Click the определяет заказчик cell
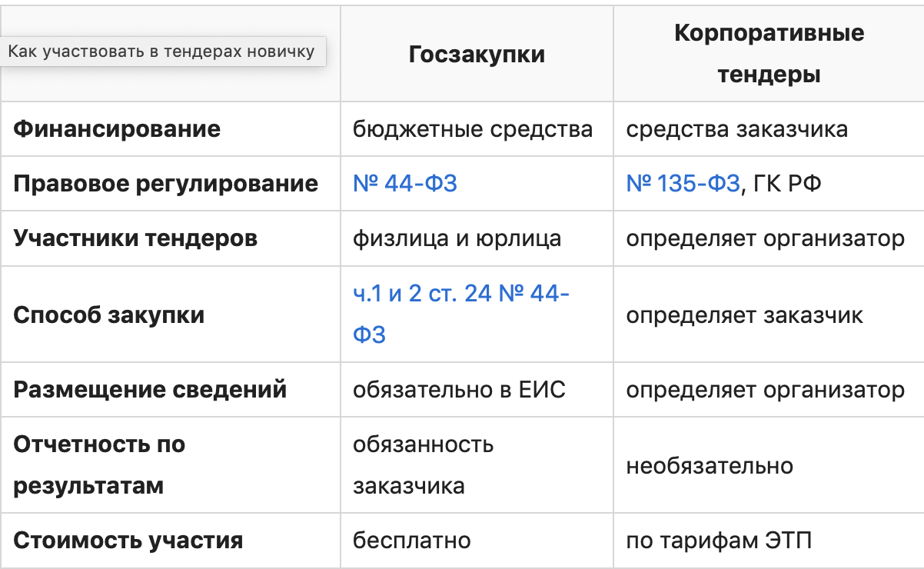 click(744, 314)
